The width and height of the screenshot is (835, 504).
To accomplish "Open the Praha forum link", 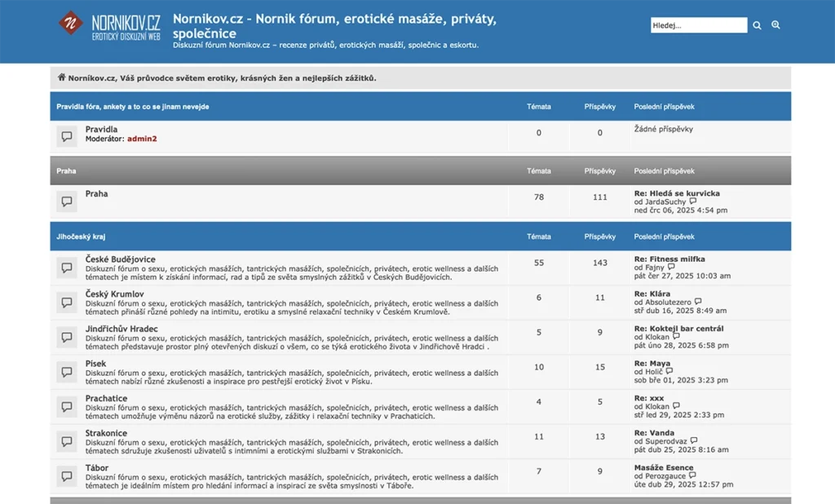I will [x=96, y=193].
